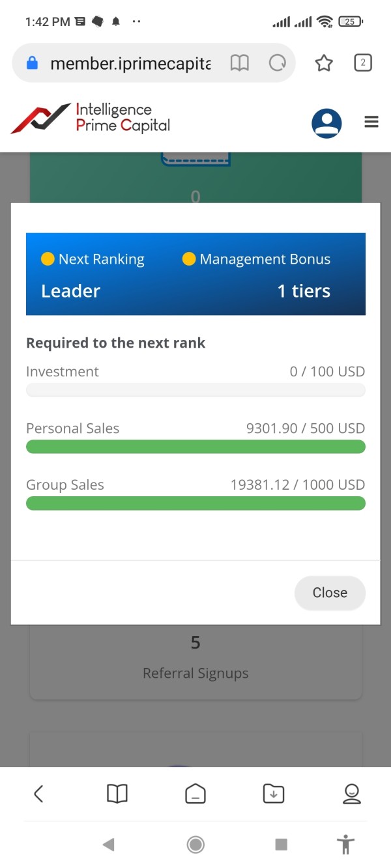Go to the browser home button

point(195,793)
